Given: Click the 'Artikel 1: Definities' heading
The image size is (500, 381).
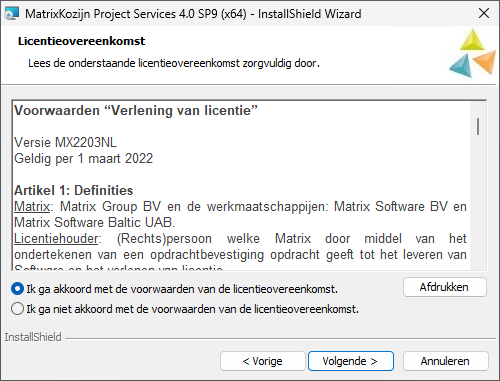Looking at the screenshot, I should click(x=73, y=191).
